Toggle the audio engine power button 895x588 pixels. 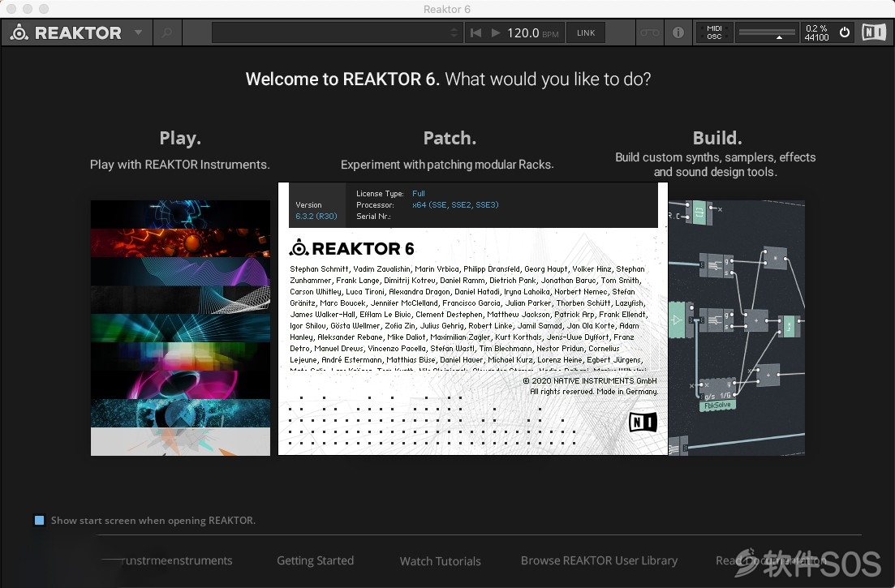(x=845, y=32)
